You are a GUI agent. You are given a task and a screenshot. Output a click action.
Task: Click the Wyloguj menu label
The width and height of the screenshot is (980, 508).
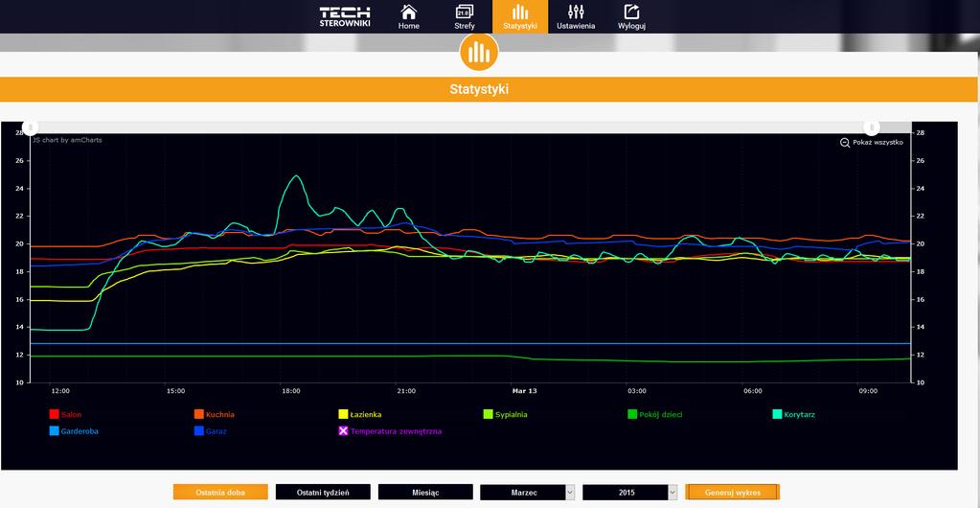coord(632,26)
